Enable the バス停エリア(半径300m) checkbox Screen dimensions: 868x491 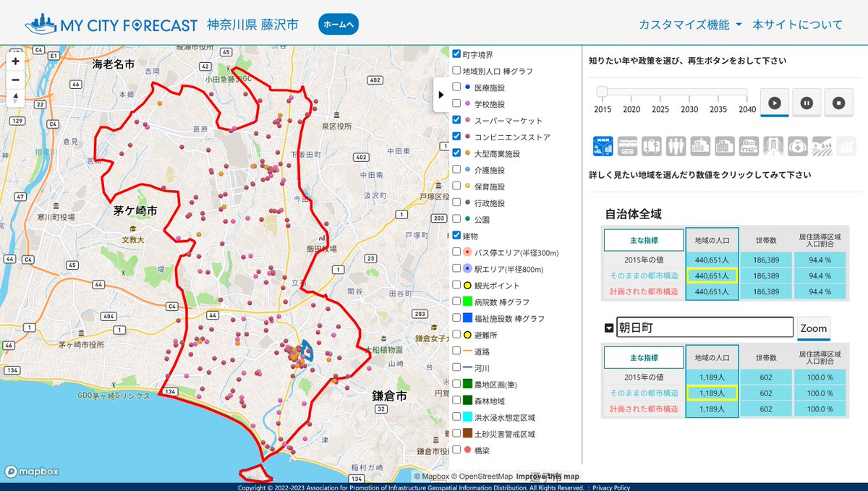click(456, 252)
